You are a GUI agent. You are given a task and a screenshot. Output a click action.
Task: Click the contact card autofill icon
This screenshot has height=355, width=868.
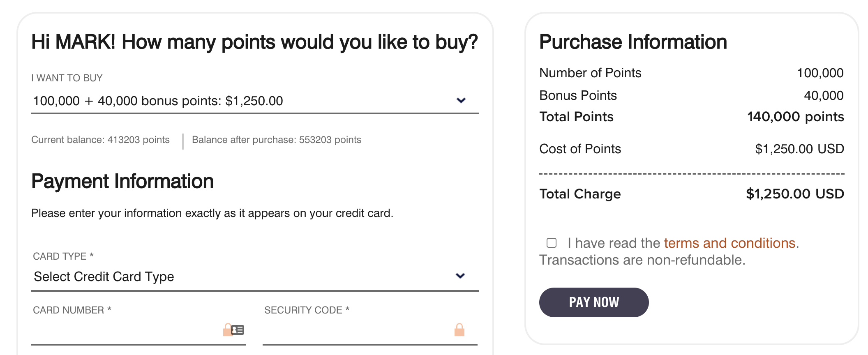coord(238,330)
